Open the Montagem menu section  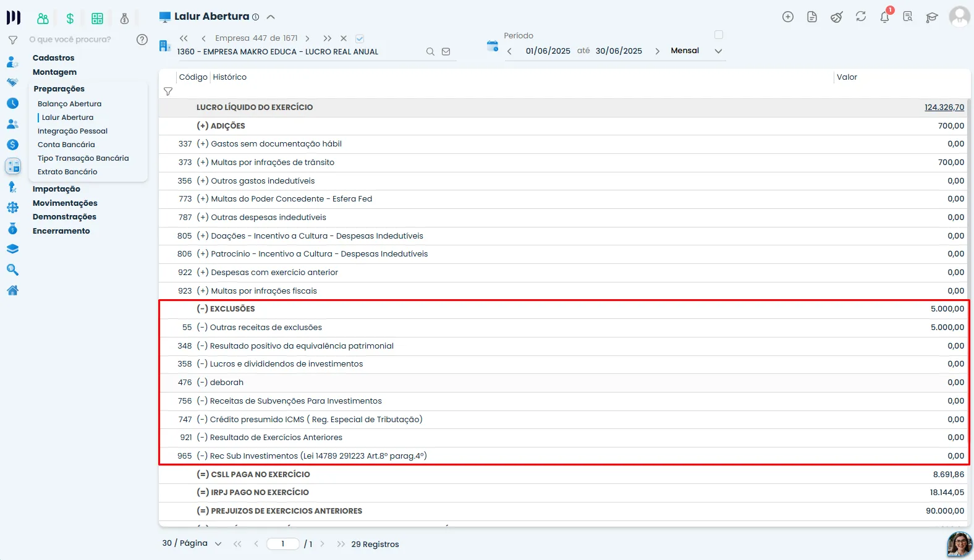[x=55, y=72]
